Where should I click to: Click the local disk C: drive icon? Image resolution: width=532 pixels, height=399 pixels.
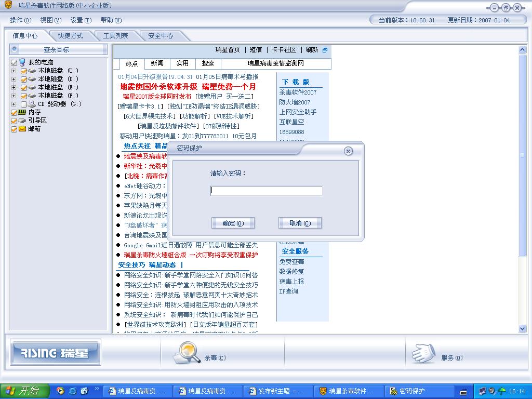32,71
